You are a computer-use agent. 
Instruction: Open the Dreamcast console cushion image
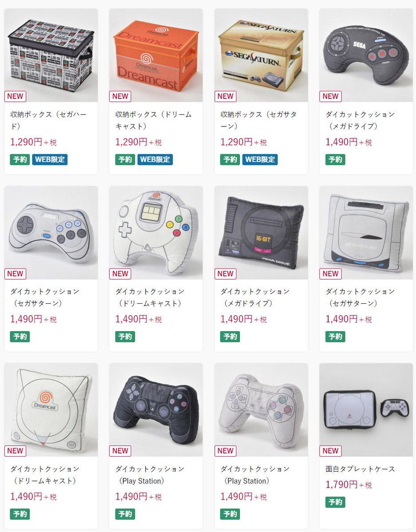tap(51, 410)
